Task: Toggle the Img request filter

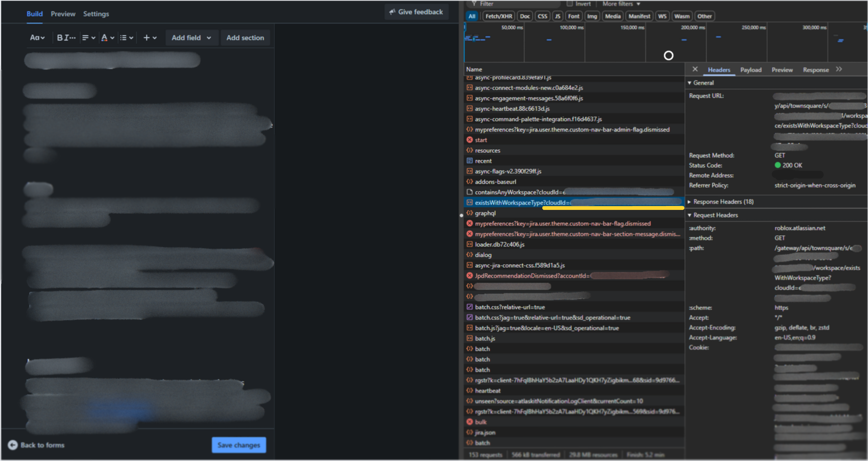Action: 592,16
